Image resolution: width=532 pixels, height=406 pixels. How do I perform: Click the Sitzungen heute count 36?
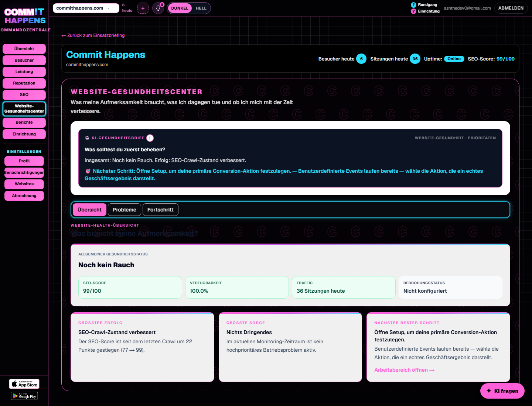coord(415,59)
